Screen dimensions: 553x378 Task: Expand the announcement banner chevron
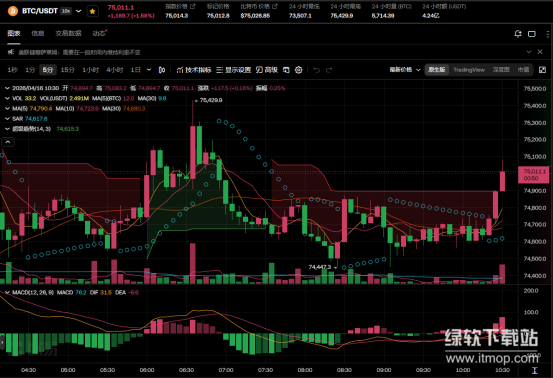pos(529,52)
